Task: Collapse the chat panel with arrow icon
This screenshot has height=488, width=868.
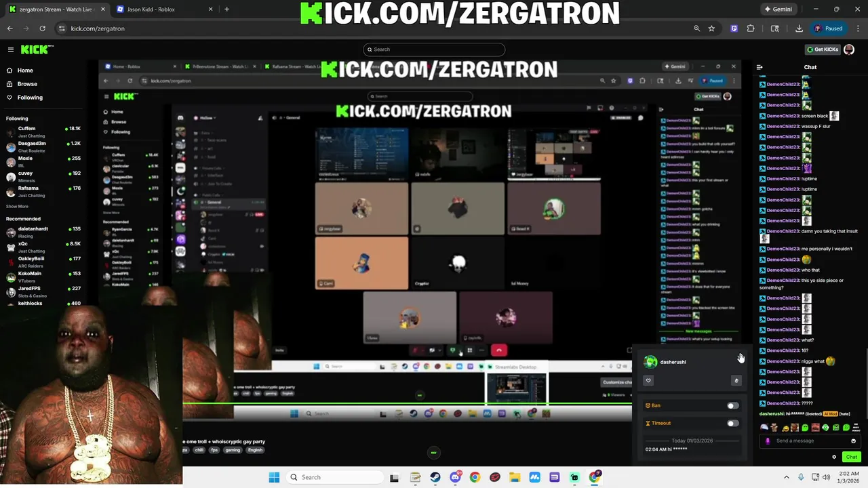Action: [759, 67]
